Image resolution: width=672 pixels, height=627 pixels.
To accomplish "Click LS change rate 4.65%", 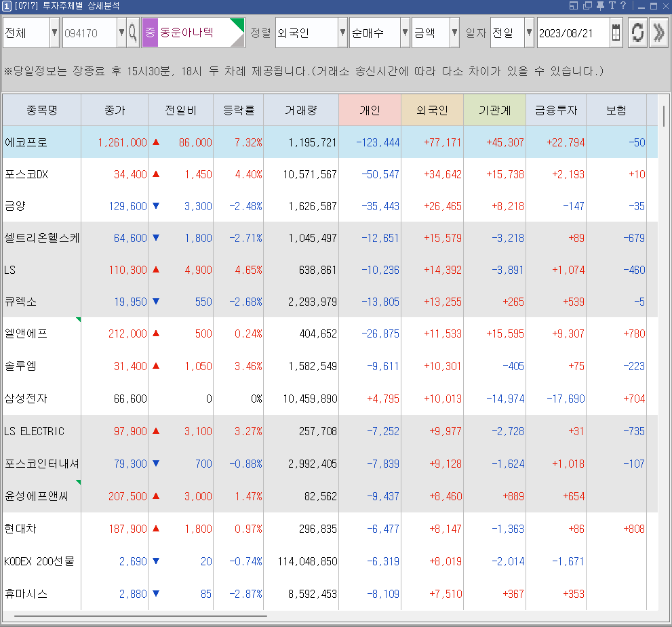I will [x=249, y=270].
